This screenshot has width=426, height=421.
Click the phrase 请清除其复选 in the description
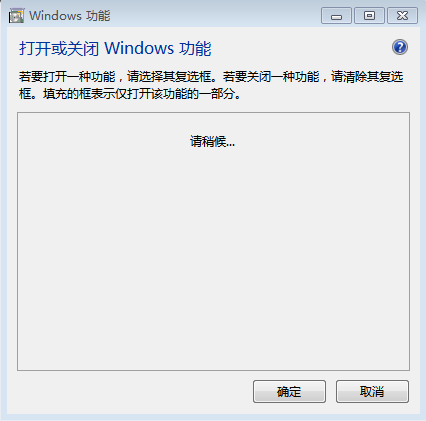tap(367, 77)
